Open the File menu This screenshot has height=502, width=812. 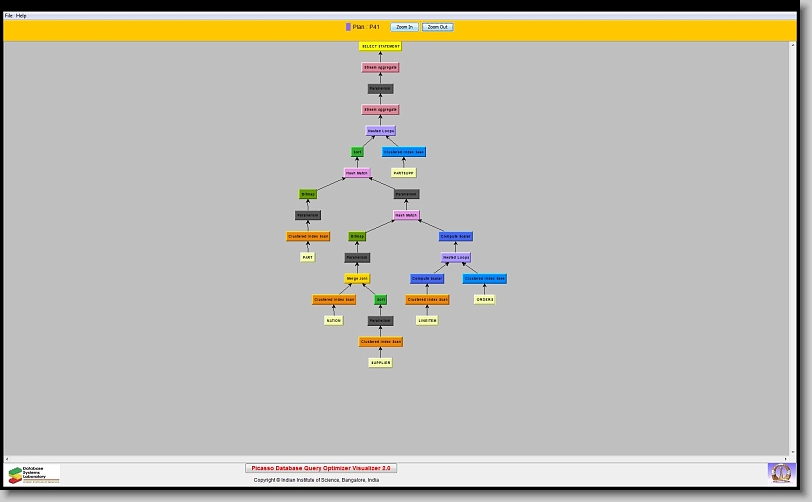coord(9,16)
